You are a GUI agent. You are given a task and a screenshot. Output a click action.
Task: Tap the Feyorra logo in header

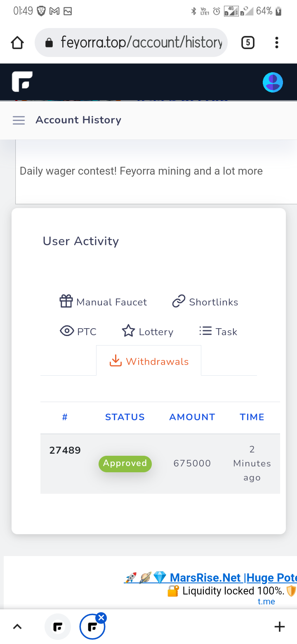[x=22, y=81]
